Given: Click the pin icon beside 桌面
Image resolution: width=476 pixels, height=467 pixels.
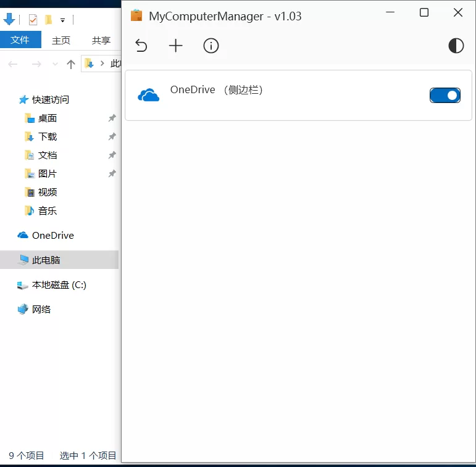Looking at the screenshot, I should [x=112, y=118].
